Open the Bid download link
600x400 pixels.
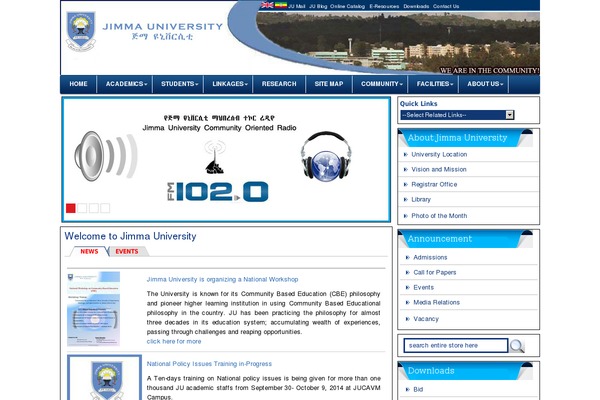click(x=418, y=389)
